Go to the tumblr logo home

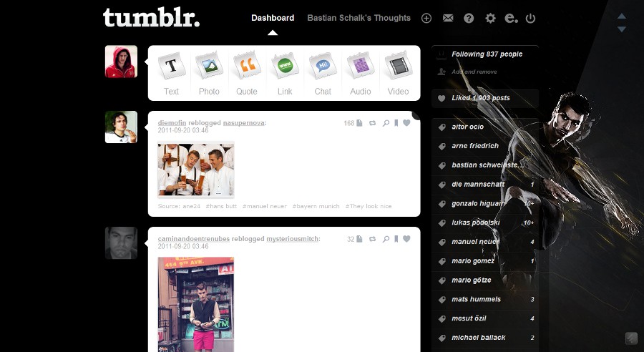pyautogui.click(x=152, y=18)
